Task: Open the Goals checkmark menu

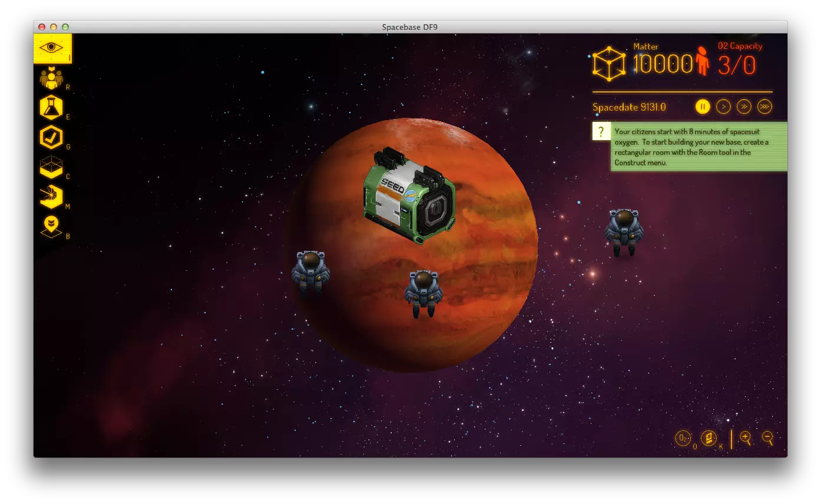Action: coord(51,137)
